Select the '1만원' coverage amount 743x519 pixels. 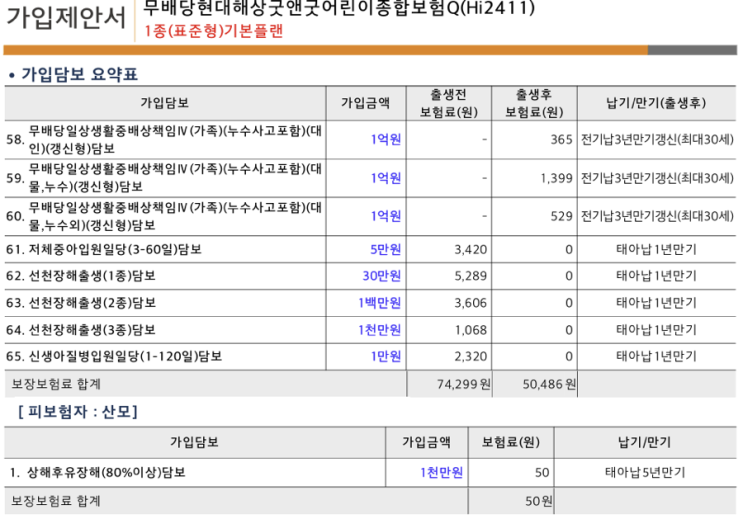pyautogui.click(x=386, y=356)
